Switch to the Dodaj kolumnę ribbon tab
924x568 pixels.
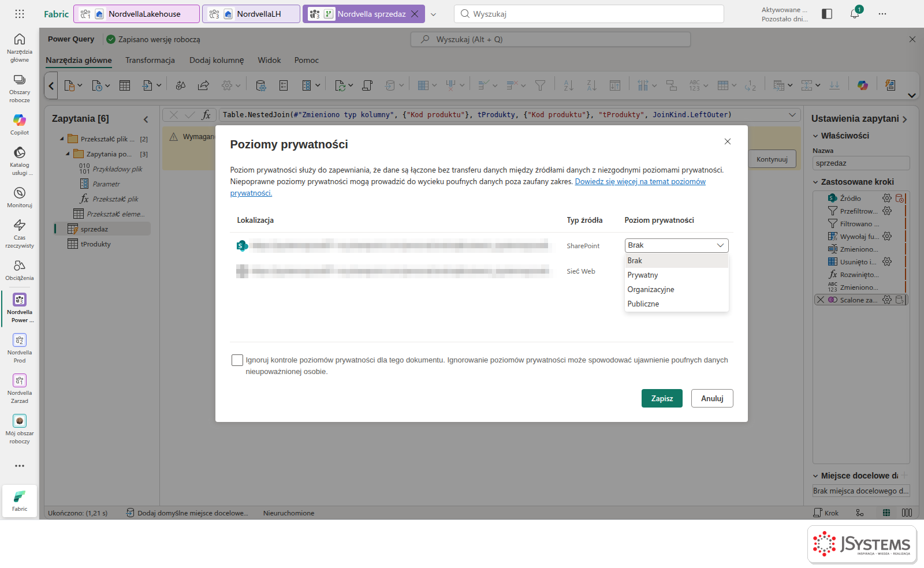pos(217,60)
